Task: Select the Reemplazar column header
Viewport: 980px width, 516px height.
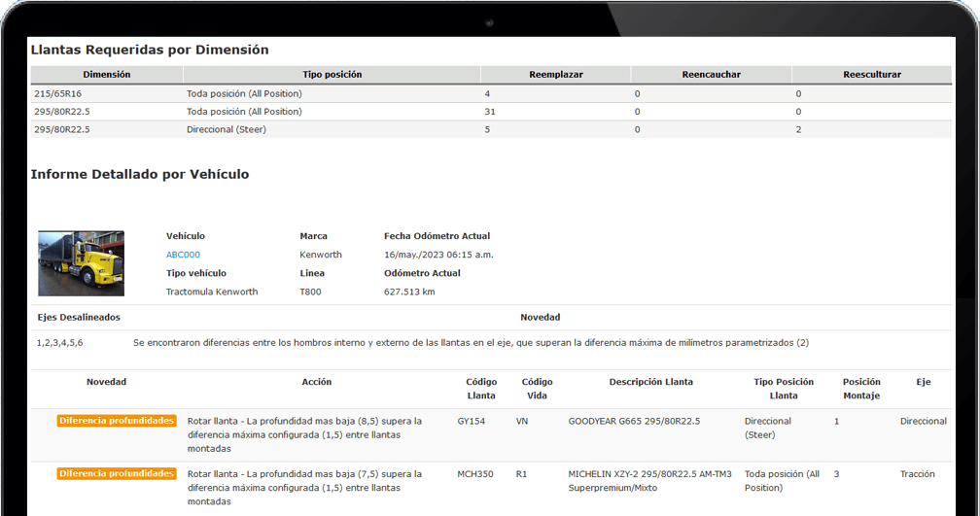Action: tap(555, 75)
